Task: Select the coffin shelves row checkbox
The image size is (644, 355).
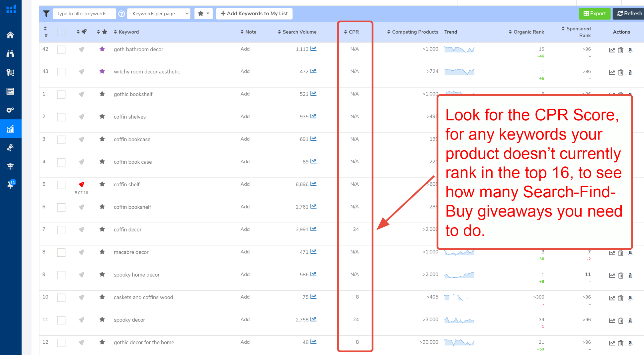Action: click(61, 117)
